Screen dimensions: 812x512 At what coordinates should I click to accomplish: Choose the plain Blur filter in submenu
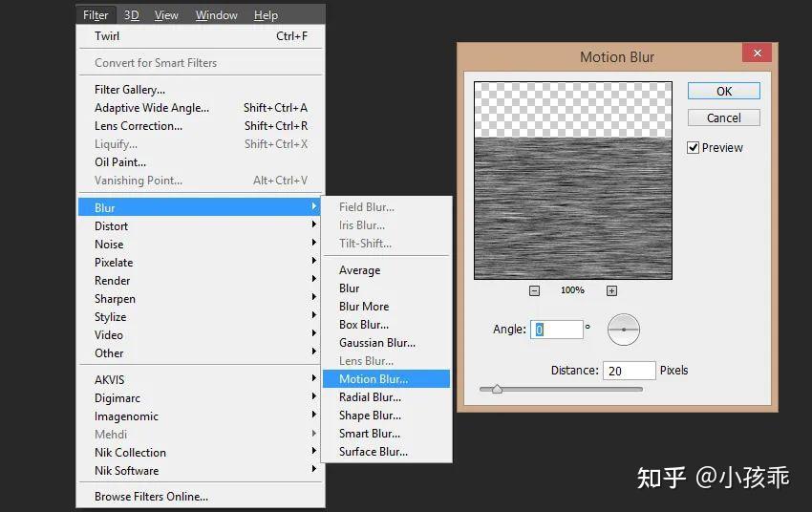pos(386,288)
